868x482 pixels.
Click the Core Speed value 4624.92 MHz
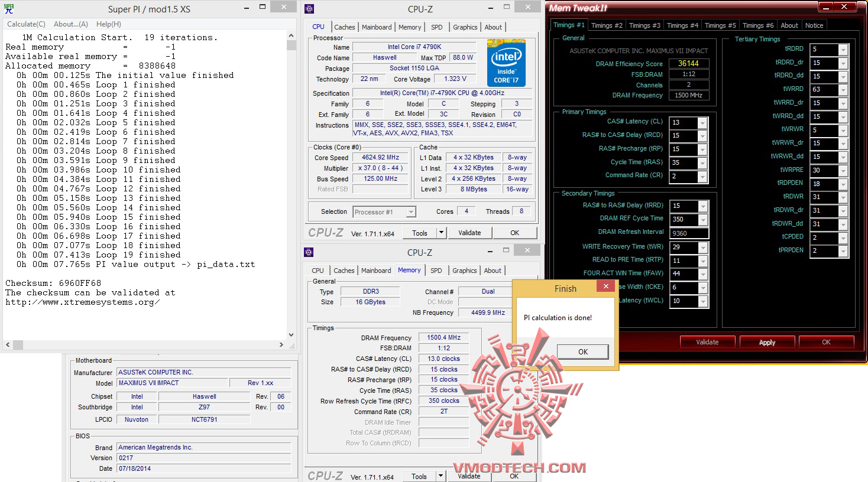coord(381,158)
